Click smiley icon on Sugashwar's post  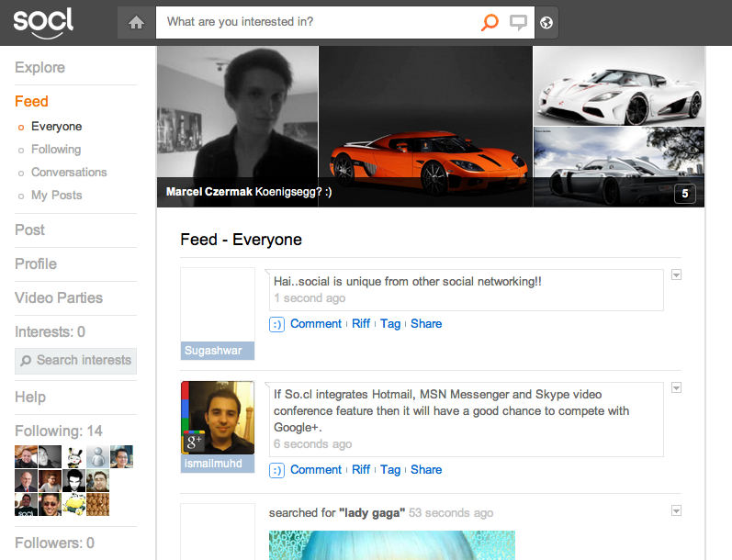(276, 324)
